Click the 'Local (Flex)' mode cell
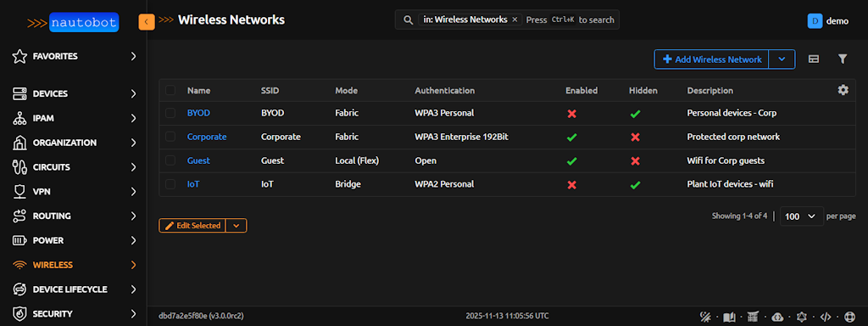868x326 pixels. 357,160
